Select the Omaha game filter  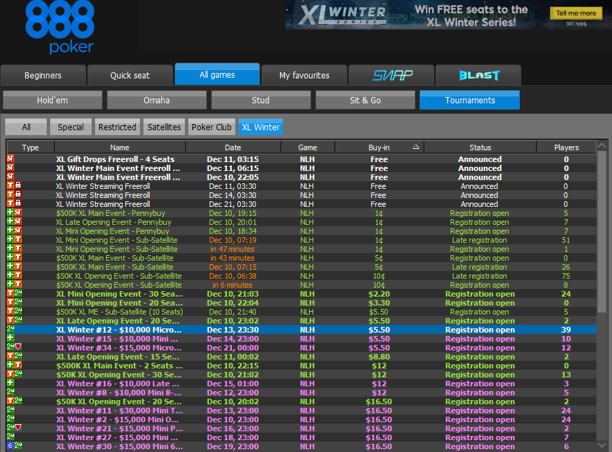point(157,100)
